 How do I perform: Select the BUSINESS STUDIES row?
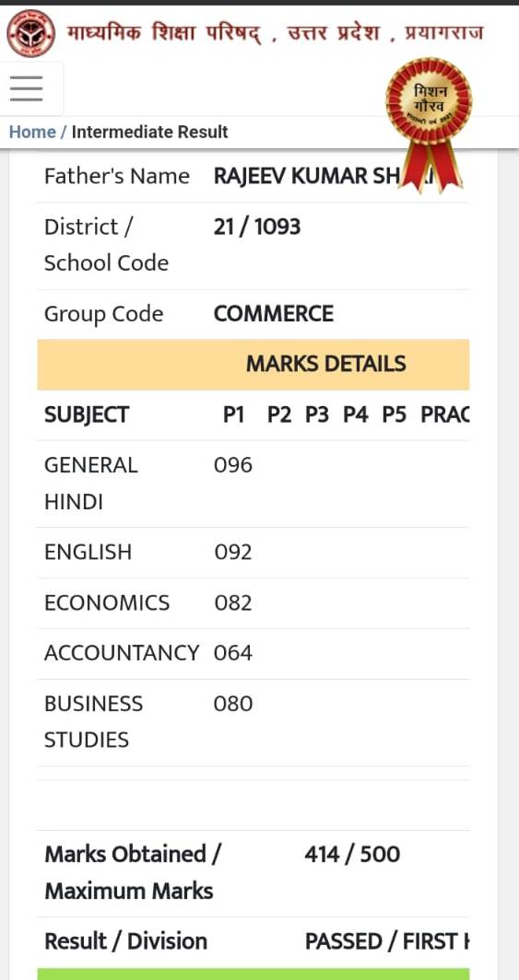tap(254, 722)
